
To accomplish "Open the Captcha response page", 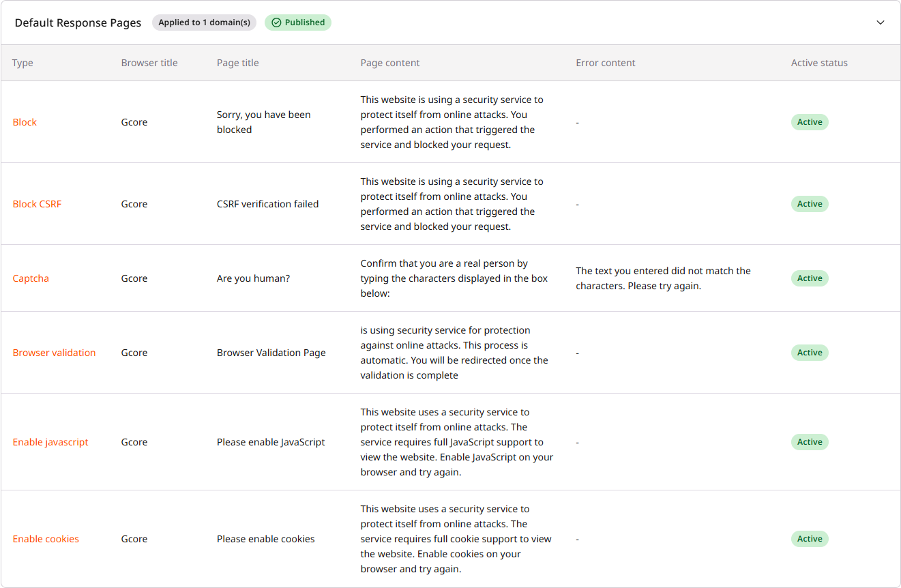I will [x=31, y=278].
